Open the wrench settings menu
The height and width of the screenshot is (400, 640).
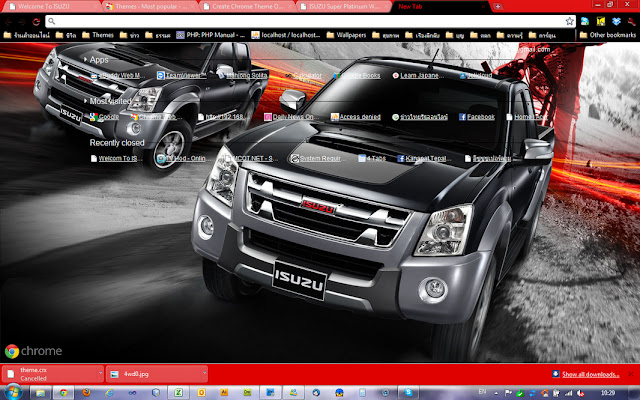pos(631,22)
